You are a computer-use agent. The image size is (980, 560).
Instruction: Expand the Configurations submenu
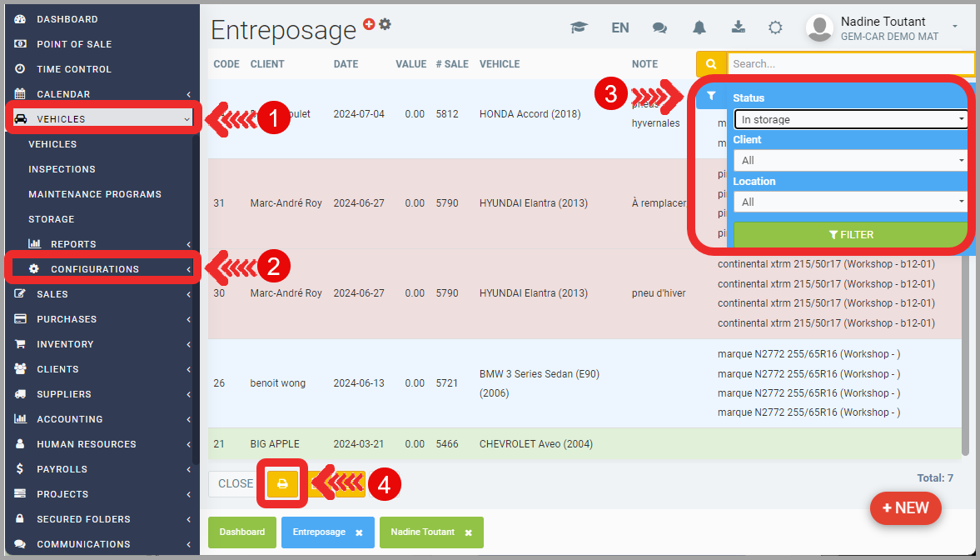click(95, 269)
